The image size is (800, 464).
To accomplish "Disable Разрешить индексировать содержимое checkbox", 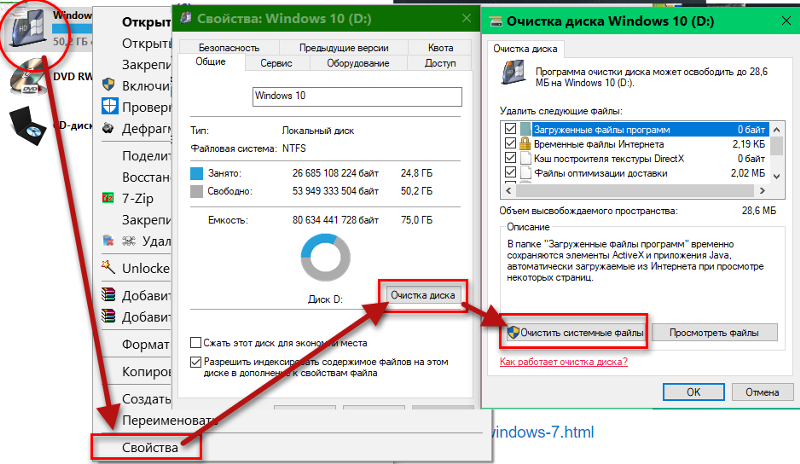I will click(195, 362).
